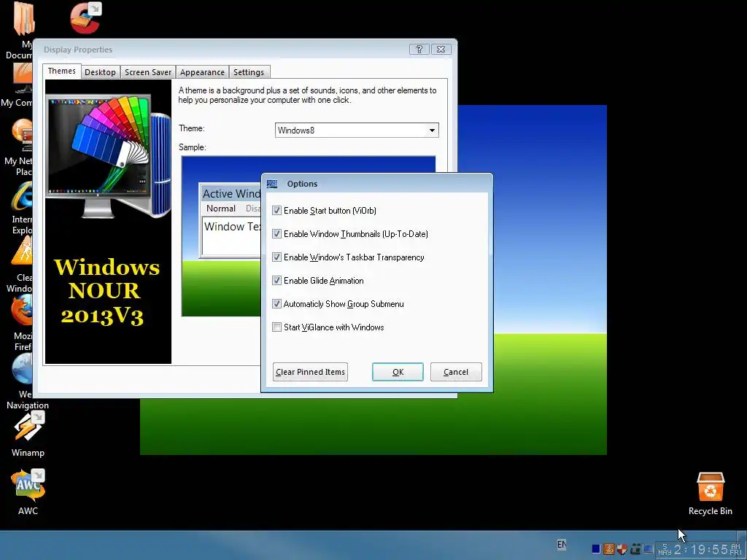The width and height of the screenshot is (747, 560).
Task: Click the Display Properties help button
Action: [x=419, y=49]
